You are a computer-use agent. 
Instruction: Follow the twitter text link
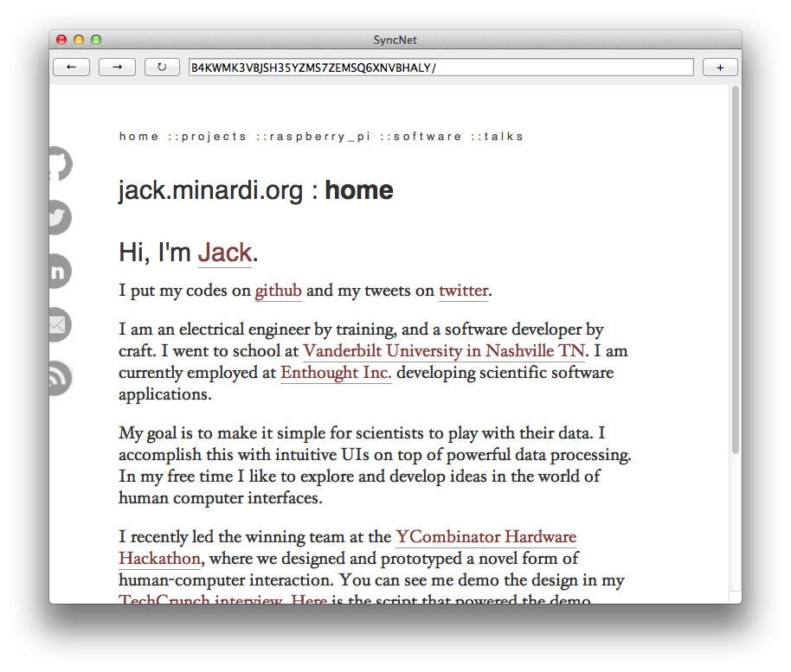click(x=463, y=291)
